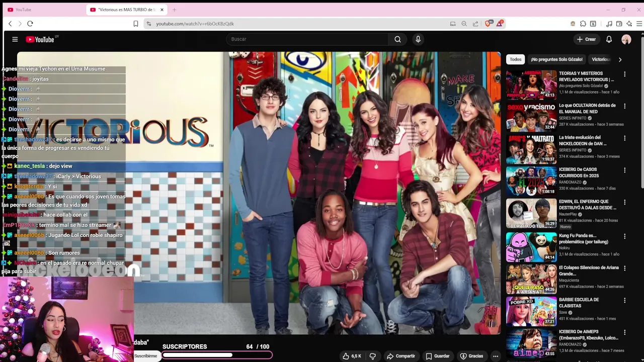Open La triste evolución del NICKELODEON title

pyautogui.click(x=583, y=140)
